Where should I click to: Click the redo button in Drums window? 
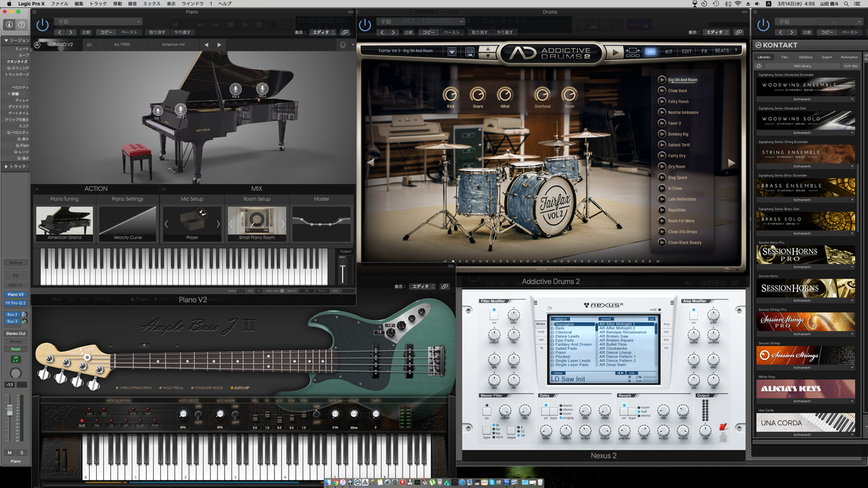pyautogui.click(x=504, y=33)
